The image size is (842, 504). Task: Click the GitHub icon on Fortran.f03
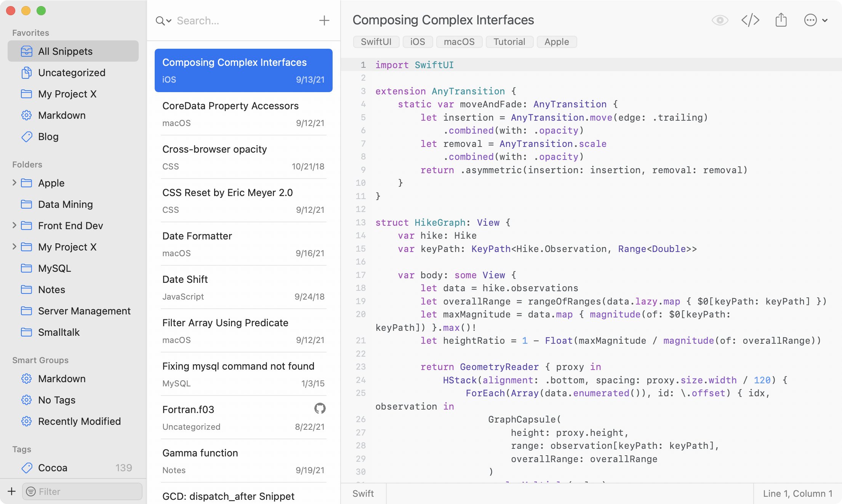(x=320, y=408)
